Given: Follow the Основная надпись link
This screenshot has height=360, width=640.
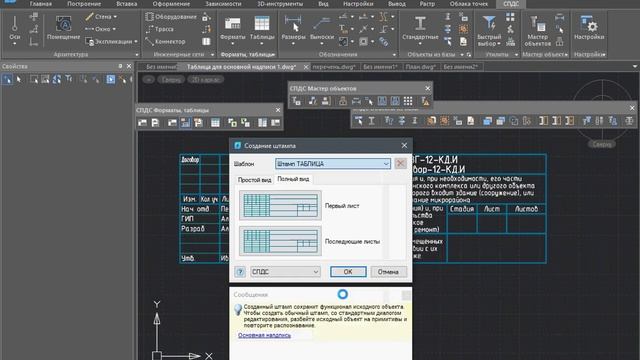Looking at the screenshot, I should pyautogui.click(x=264, y=335).
